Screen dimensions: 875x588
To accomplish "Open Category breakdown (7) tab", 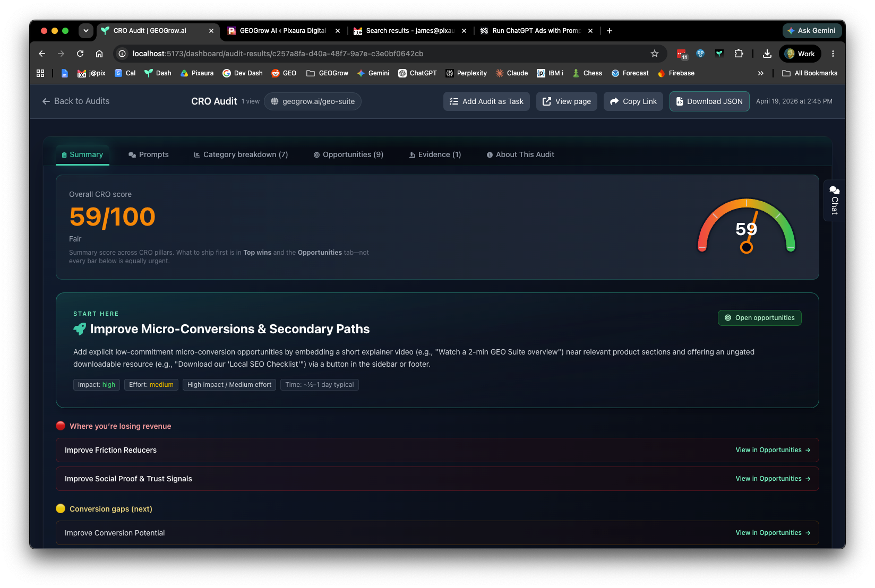I will pyautogui.click(x=241, y=154).
